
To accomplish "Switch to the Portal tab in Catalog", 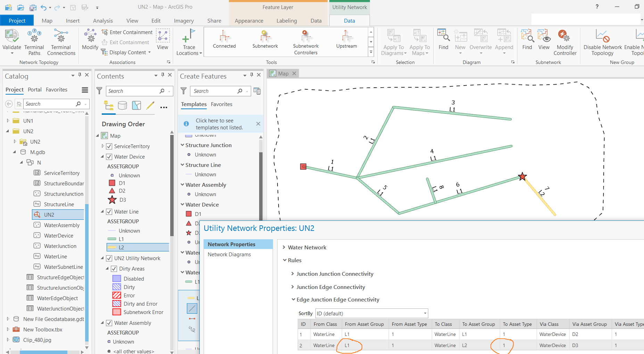I will (35, 89).
